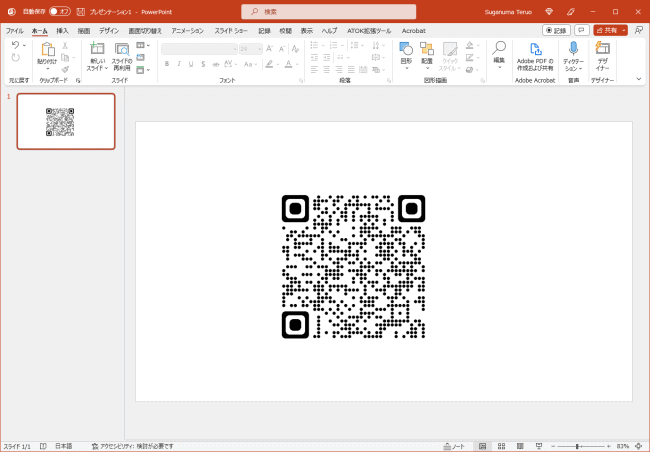This screenshot has height=452, width=650.
Task: Clear all formatting icon
Action: (x=295, y=49)
